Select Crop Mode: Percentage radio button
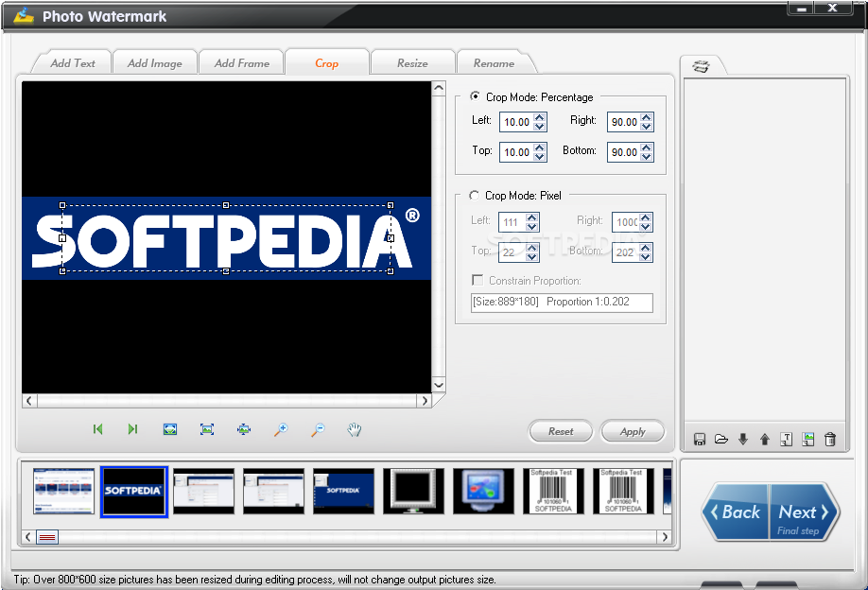 point(475,96)
